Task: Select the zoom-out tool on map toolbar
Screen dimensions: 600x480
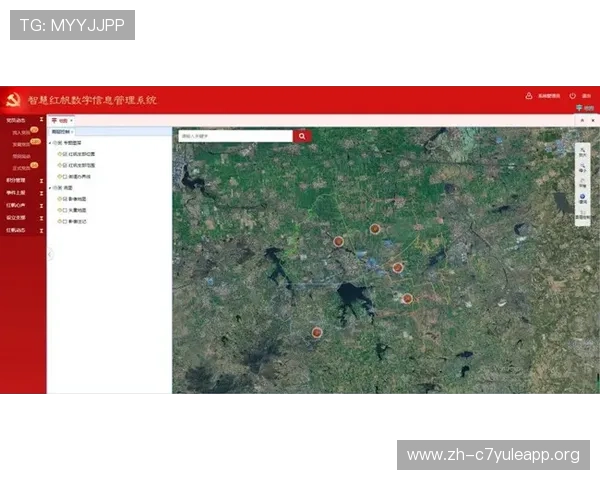Action: [x=582, y=168]
